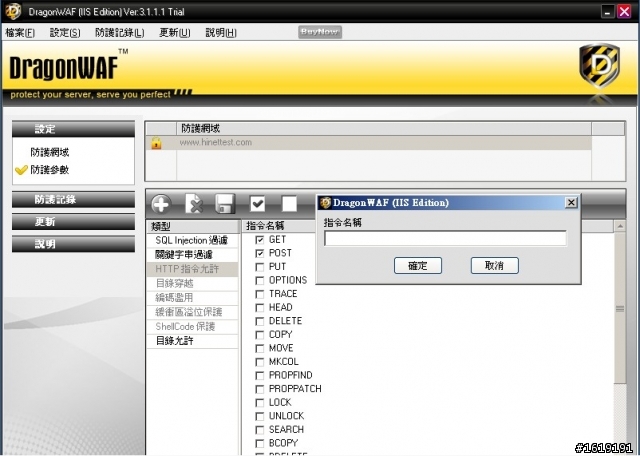Open the 說明(H) menu
640x456 pixels.
[221, 32]
